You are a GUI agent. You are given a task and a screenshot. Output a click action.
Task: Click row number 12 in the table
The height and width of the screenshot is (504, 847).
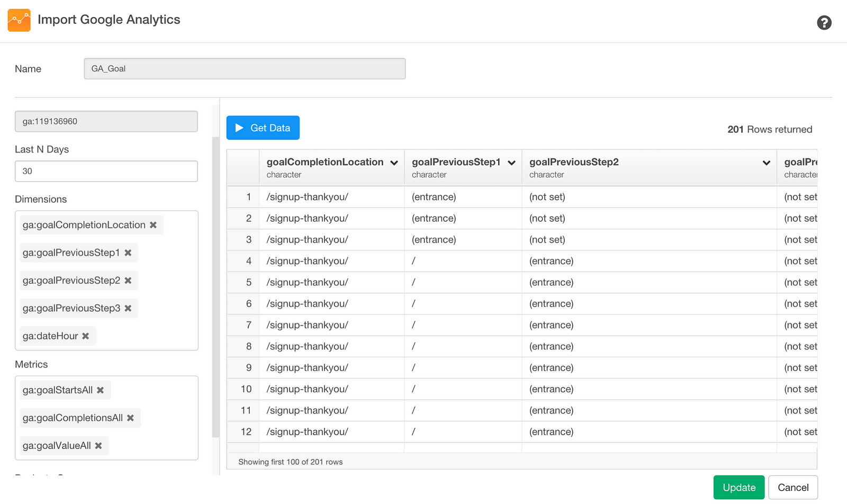point(243,432)
